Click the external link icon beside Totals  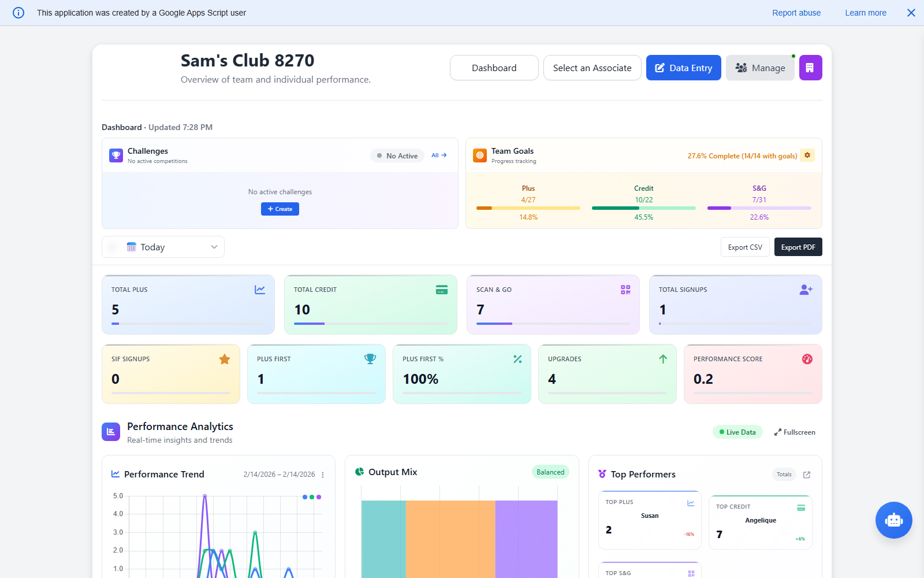806,474
